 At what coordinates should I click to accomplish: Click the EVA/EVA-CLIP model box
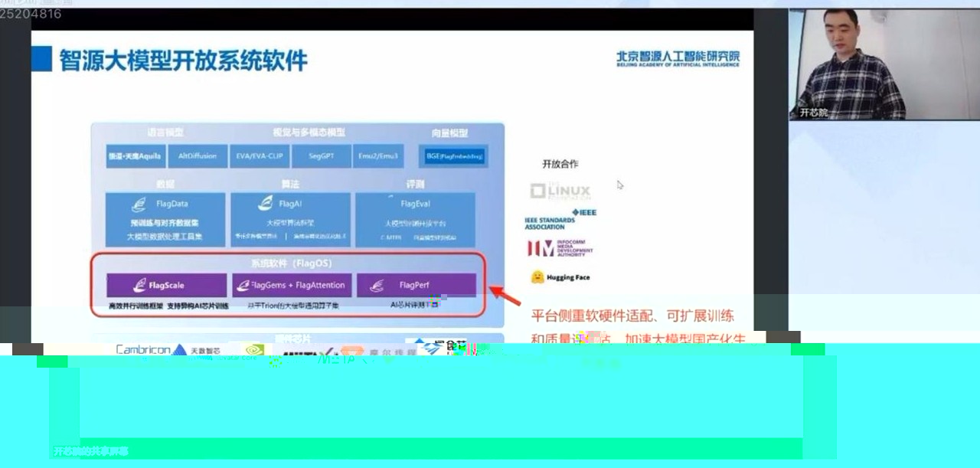pos(260,155)
